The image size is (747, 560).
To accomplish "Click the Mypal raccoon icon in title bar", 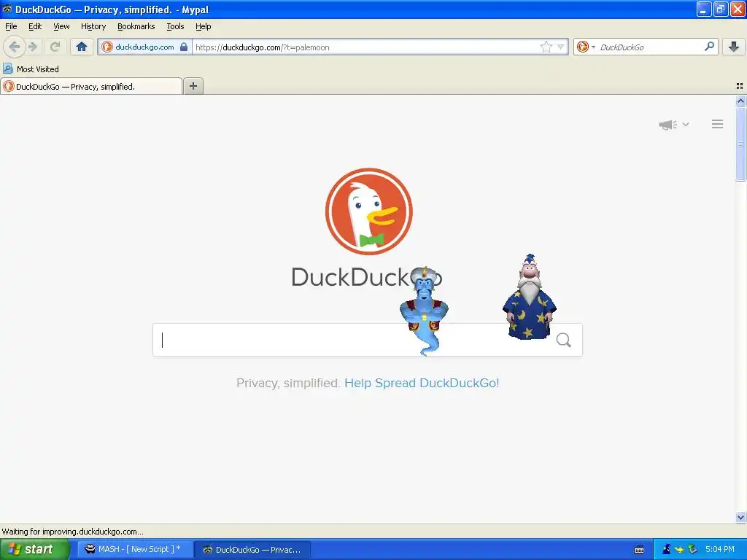I will click(x=7, y=9).
